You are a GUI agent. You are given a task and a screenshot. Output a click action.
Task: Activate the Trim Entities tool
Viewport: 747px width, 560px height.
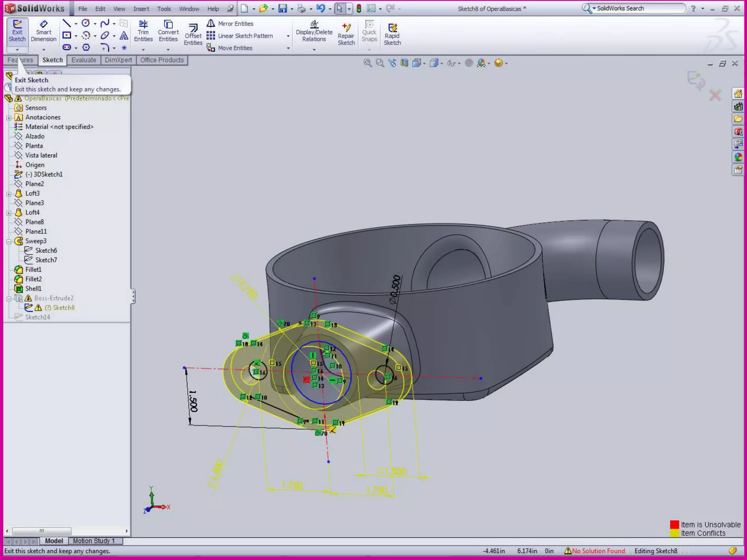[x=143, y=31]
